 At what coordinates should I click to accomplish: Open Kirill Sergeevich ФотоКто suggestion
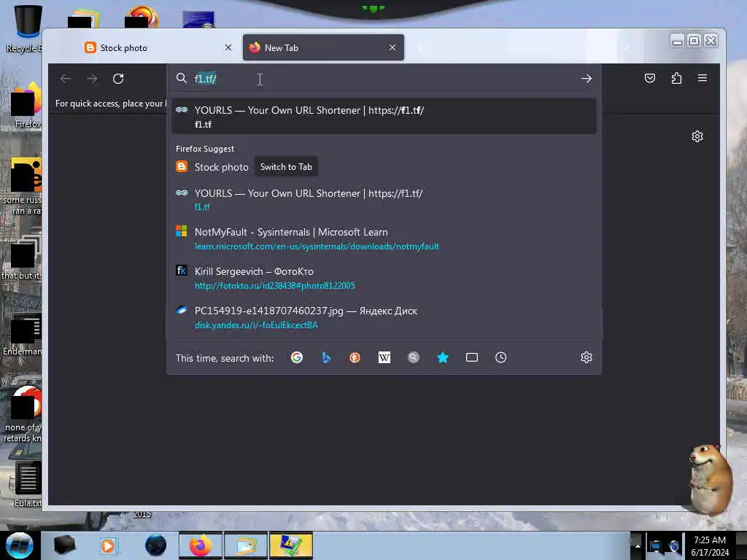(x=384, y=278)
